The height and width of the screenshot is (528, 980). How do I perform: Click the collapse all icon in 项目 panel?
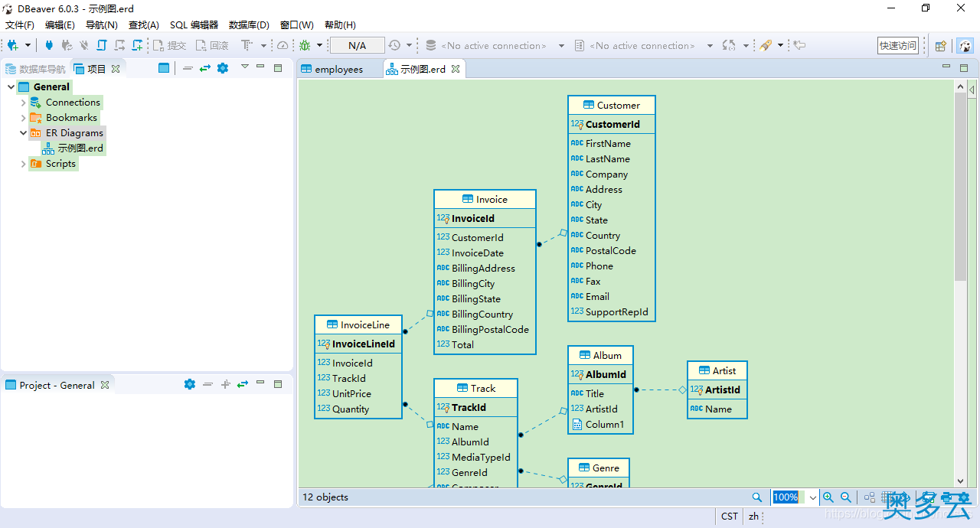188,68
